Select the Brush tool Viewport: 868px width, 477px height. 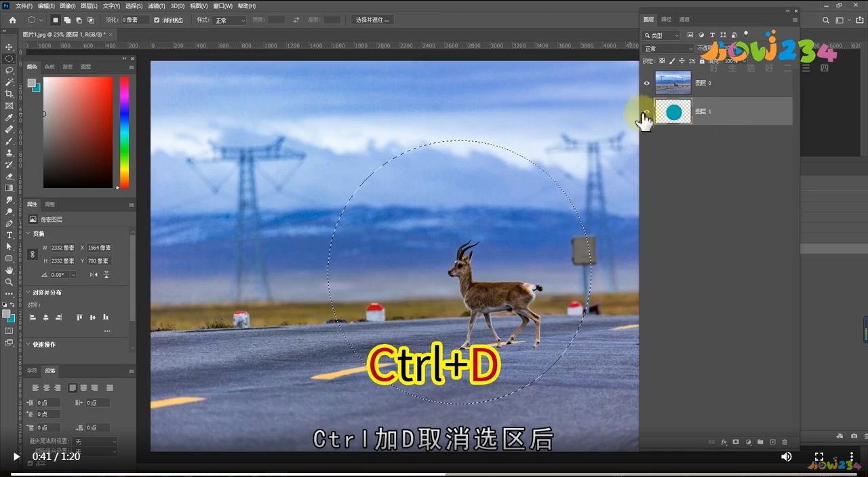coord(9,141)
